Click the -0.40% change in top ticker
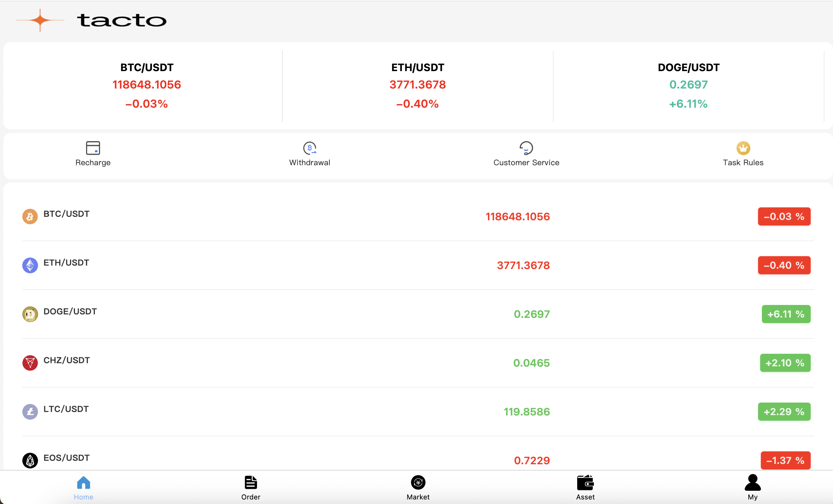The height and width of the screenshot is (504, 833). click(x=418, y=104)
